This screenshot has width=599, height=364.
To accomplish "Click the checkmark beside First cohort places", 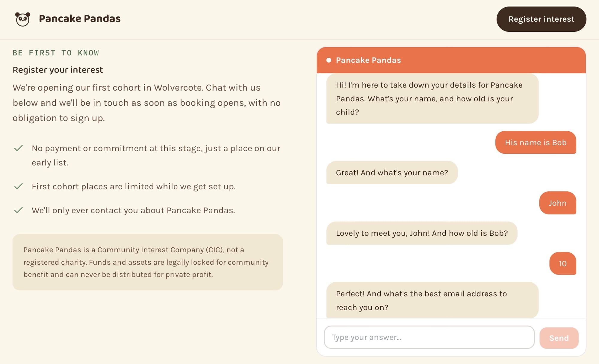I will coord(19,186).
